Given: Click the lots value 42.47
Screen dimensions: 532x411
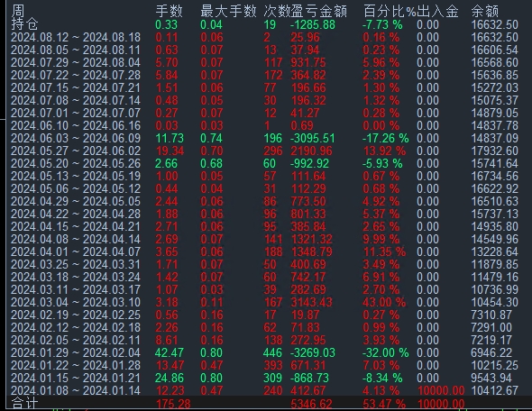Looking at the screenshot, I should [x=170, y=352].
